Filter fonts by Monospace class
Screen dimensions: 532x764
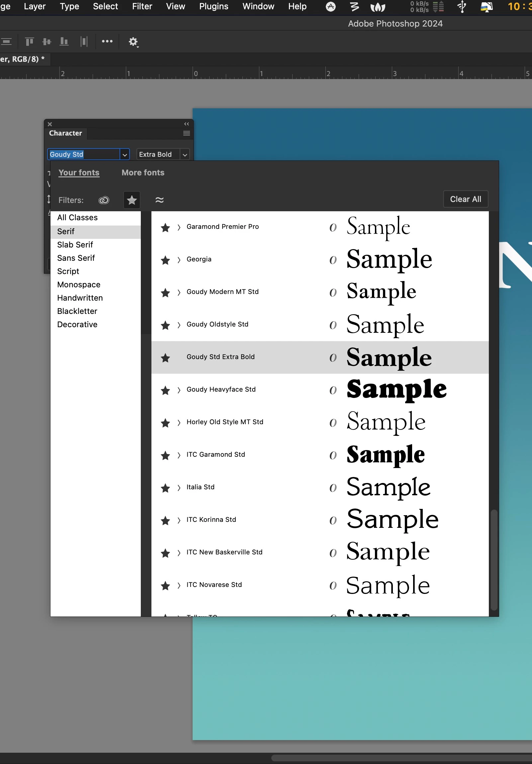[x=96, y=285]
